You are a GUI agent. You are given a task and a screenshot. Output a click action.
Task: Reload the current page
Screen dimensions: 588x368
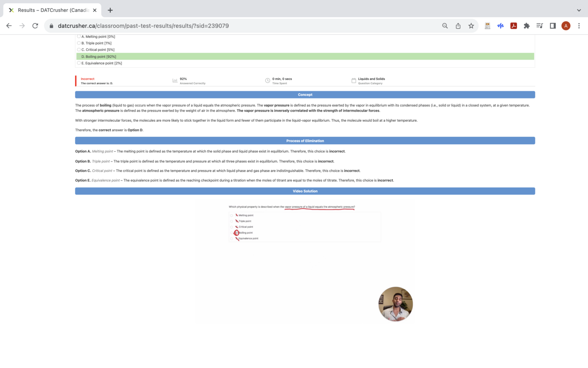pos(35,26)
